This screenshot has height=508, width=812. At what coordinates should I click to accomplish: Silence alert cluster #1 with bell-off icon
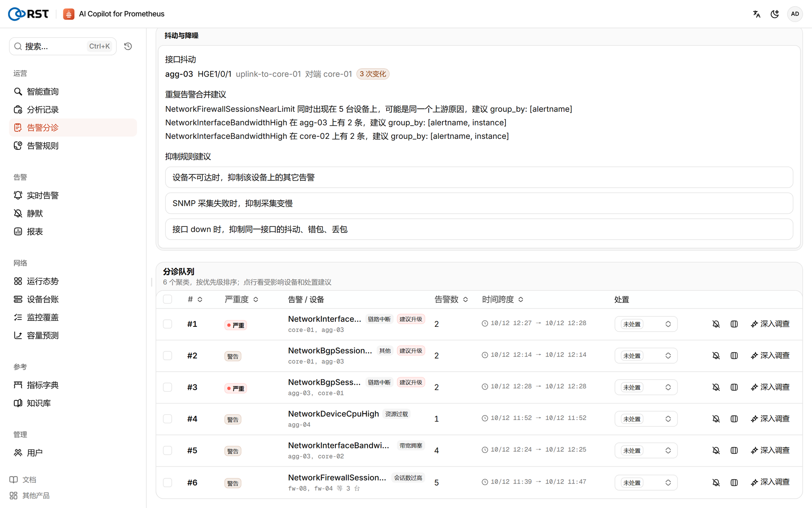click(716, 324)
